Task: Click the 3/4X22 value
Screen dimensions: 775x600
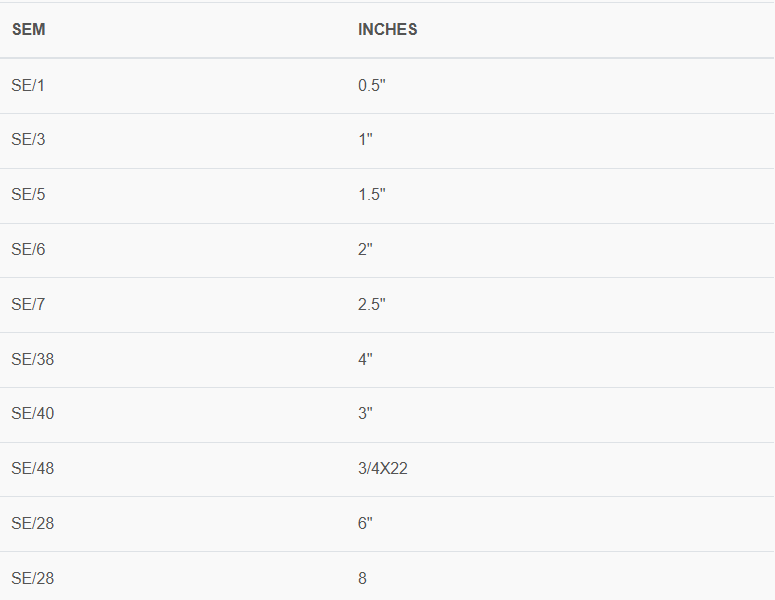Action: coord(383,469)
